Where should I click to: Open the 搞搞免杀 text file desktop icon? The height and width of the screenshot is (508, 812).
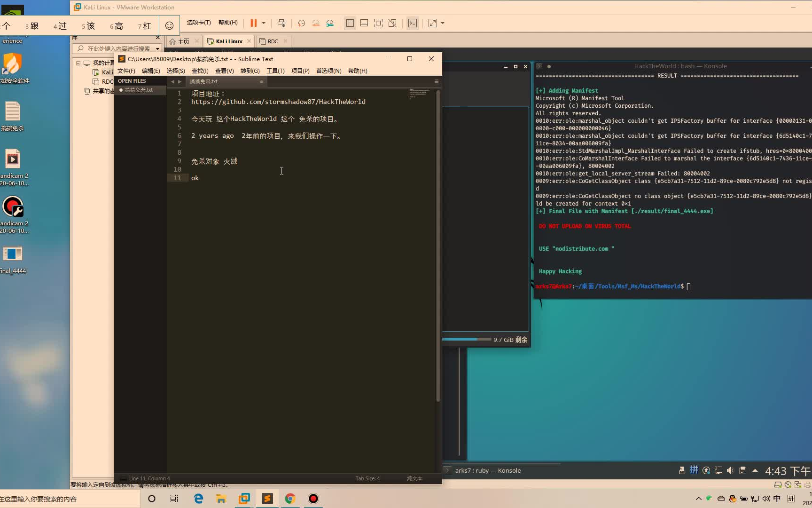[x=13, y=116]
